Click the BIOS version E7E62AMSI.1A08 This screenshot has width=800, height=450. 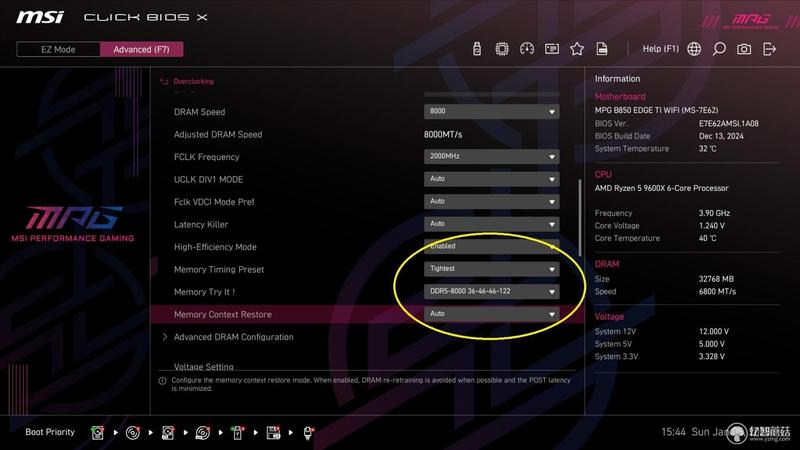729,123
